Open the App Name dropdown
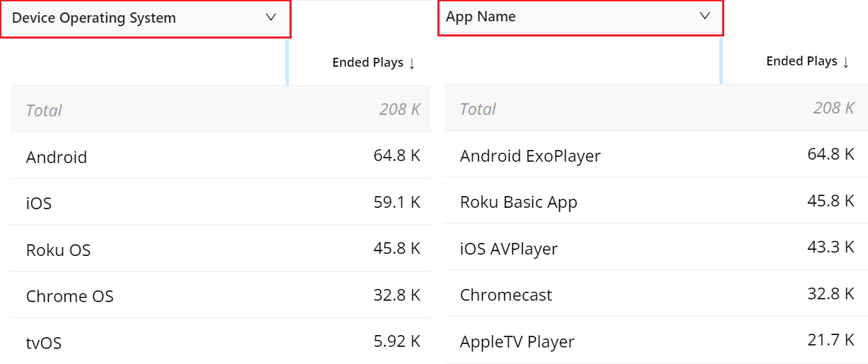The width and height of the screenshot is (868, 364). [581, 17]
